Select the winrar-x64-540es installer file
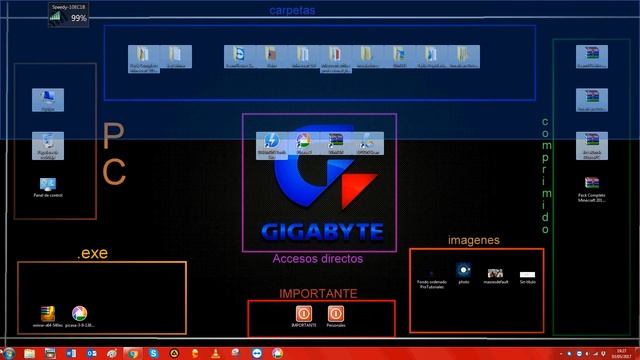This screenshot has height=360, width=640. pos(48,317)
